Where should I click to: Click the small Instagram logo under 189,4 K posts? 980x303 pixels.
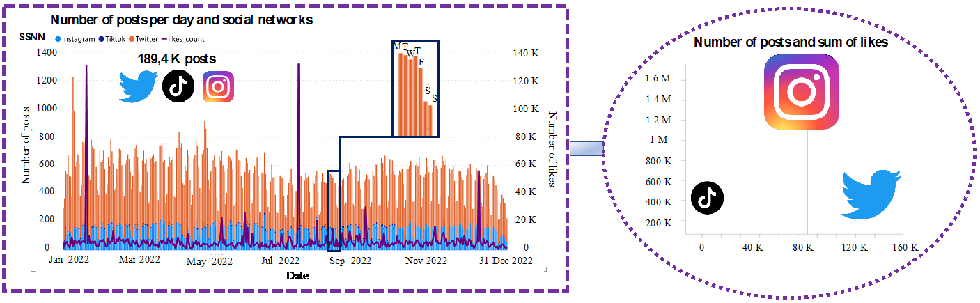pyautogui.click(x=218, y=86)
